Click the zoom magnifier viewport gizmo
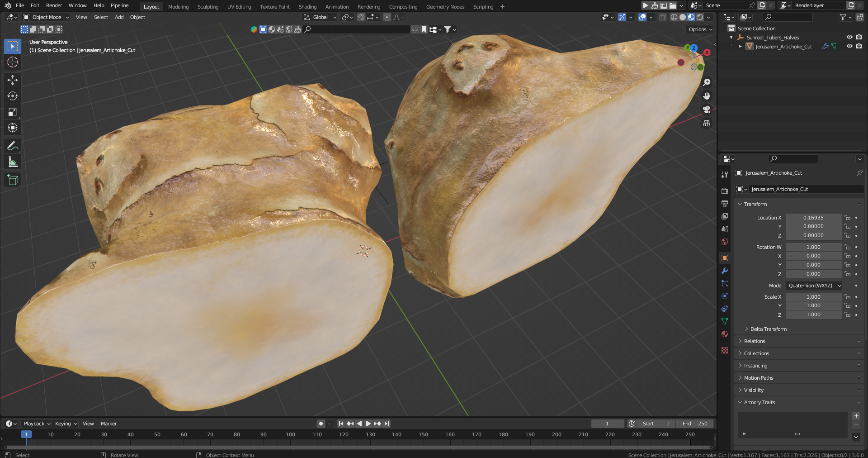 (707, 82)
